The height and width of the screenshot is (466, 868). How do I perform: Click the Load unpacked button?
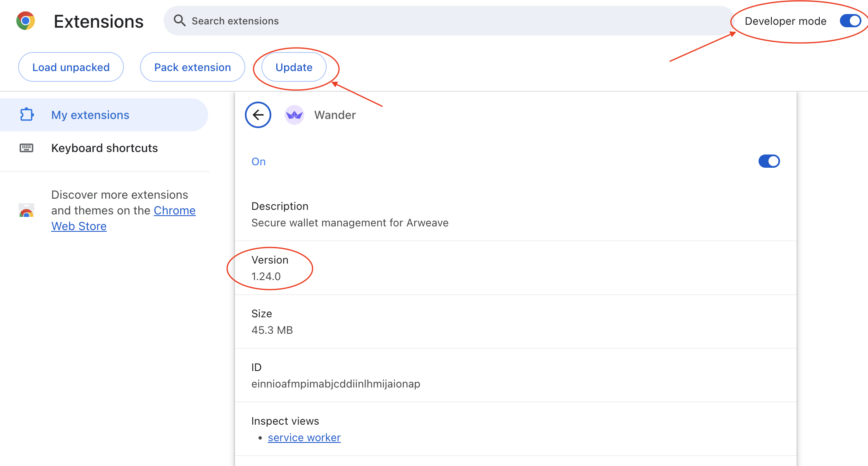click(71, 67)
